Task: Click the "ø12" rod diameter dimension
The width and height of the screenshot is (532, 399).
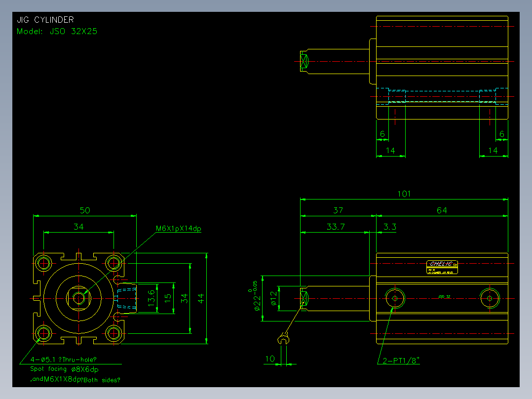Action: 274,298
